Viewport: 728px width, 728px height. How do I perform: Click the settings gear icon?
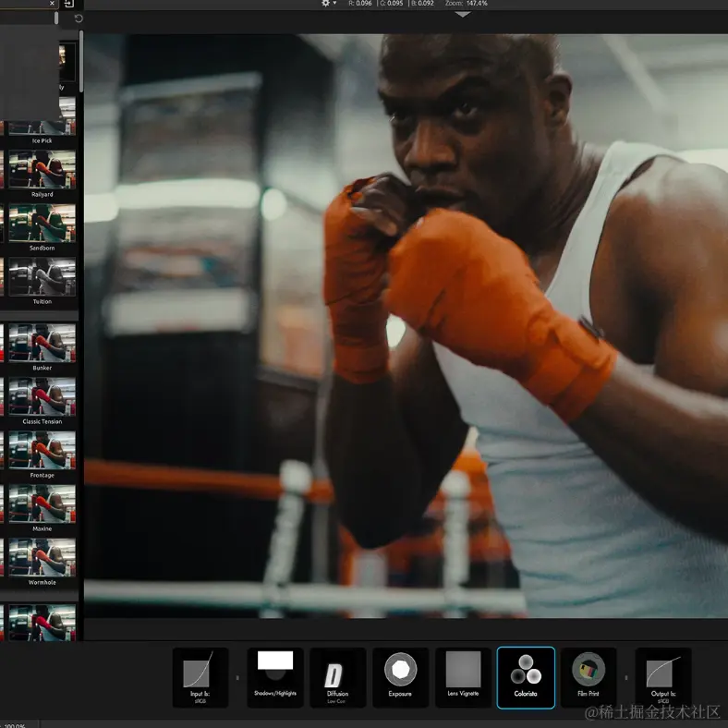click(x=326, y=4)
